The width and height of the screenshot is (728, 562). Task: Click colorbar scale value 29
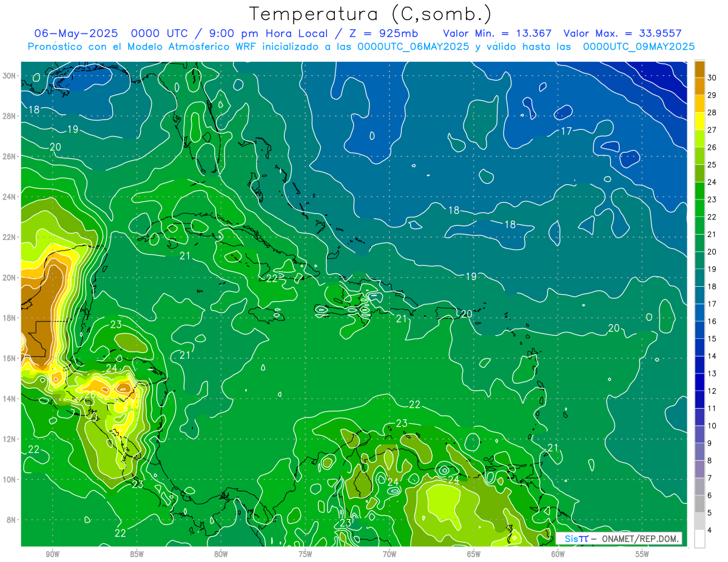(x=712, y=95)
